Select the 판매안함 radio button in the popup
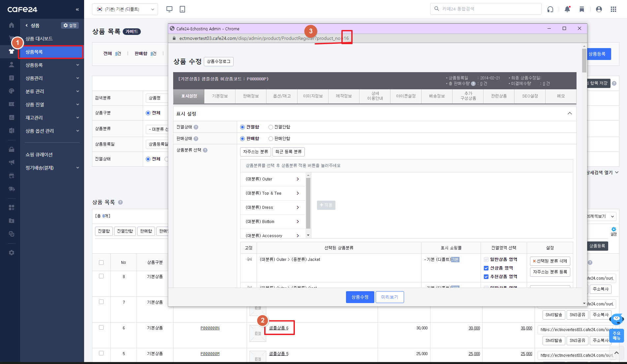The image size is (627, 364). [x=271, y=139]
